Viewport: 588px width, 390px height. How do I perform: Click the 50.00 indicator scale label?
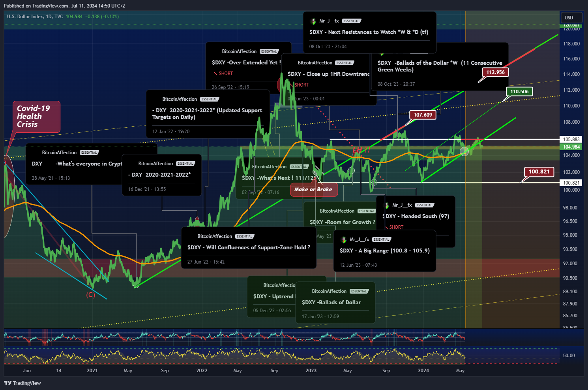[x=569, y=356]
